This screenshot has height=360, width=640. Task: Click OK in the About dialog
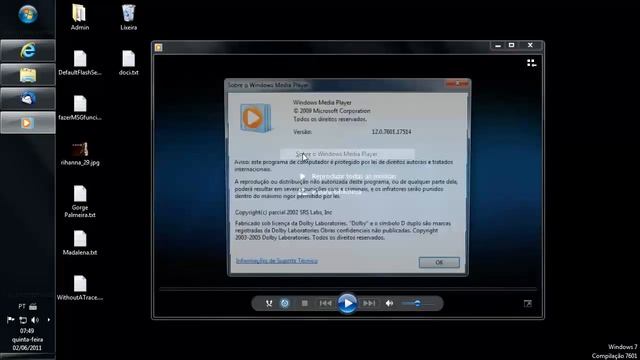pyautogui.click(x=439, y=262)
